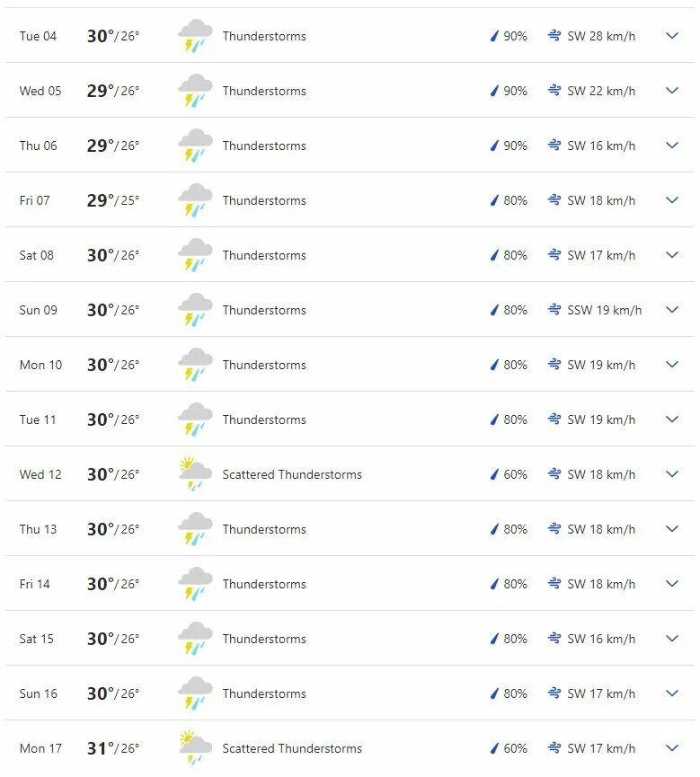Viewport: 700px width, 777px height.
Task: Click the sun-cloud icon on Mon 17
Action: coord(195,747)
